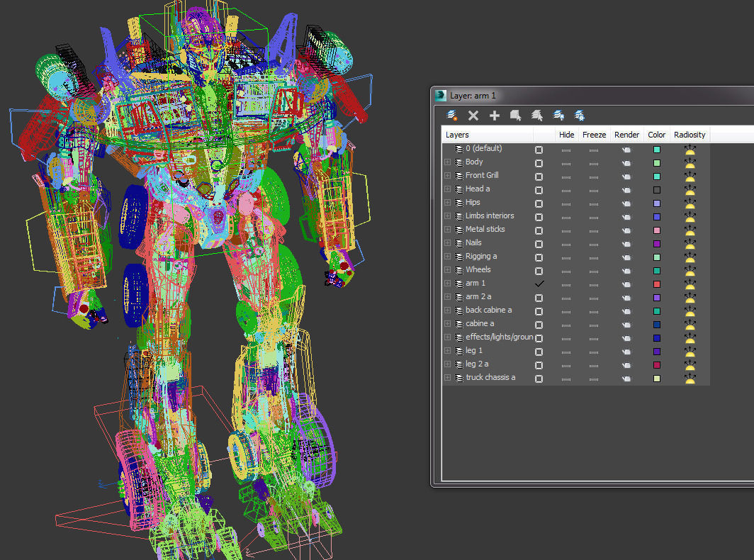Toggle Hide for the Wheels layer

click(566, 271)
